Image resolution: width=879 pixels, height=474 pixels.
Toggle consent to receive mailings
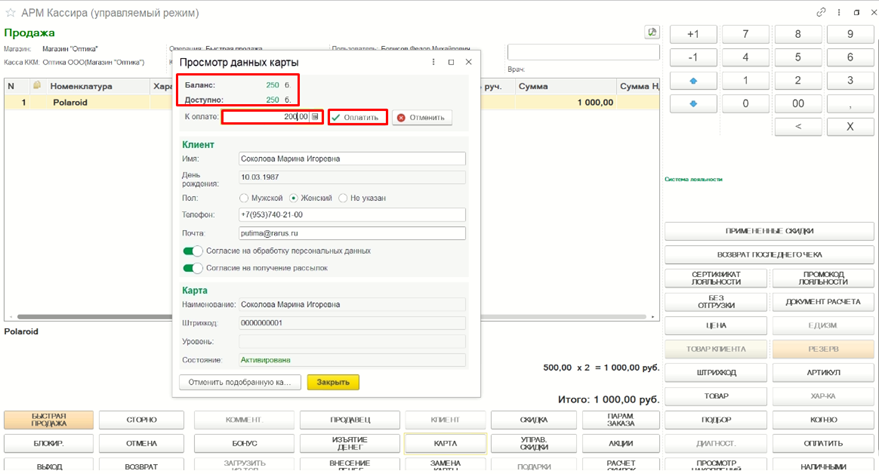(192, 268)
